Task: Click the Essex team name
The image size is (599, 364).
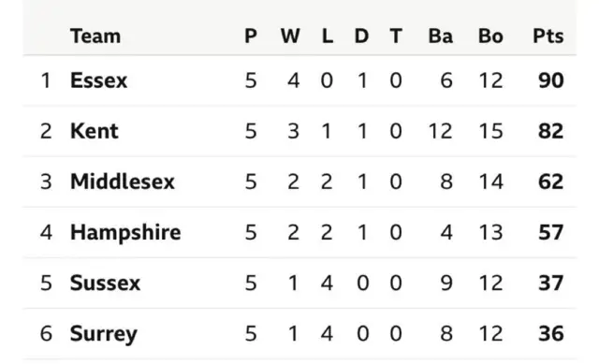Action: tap(98, 80)
